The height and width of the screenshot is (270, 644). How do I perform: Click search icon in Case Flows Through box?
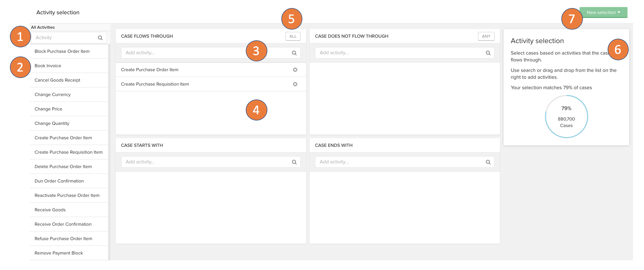point(294,53)
